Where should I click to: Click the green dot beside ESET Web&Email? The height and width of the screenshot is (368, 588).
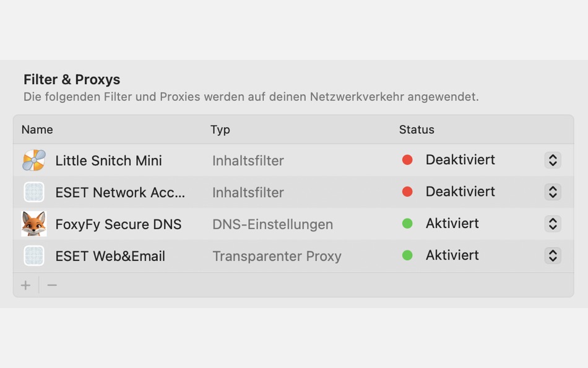click(407, 255)
